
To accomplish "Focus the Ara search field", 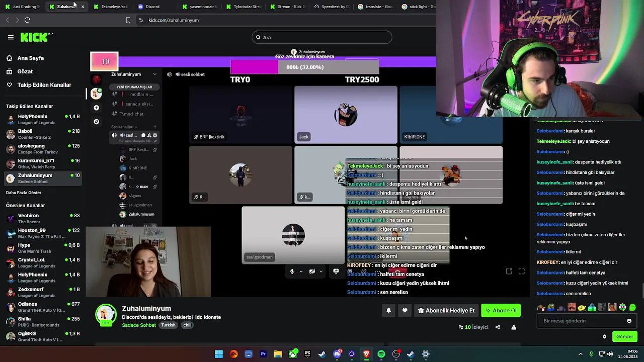I will click(322, 37).
